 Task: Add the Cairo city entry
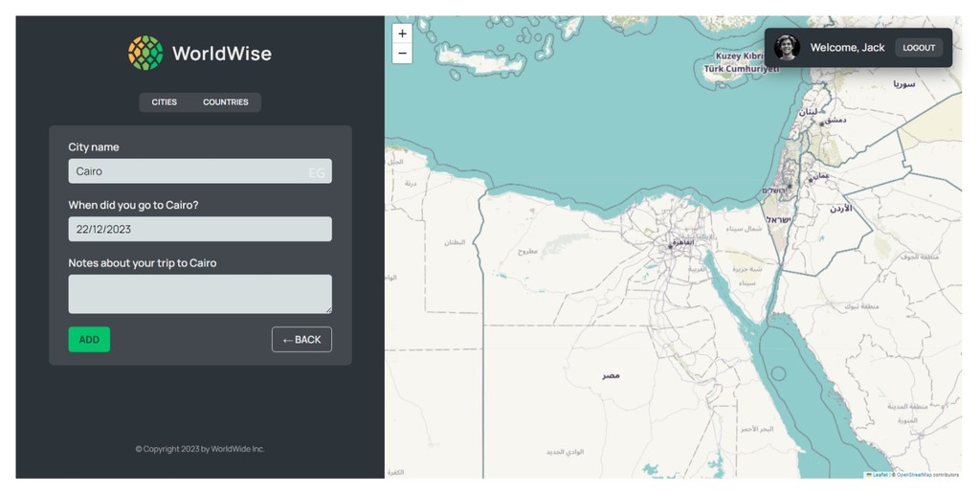coord(89,340)
